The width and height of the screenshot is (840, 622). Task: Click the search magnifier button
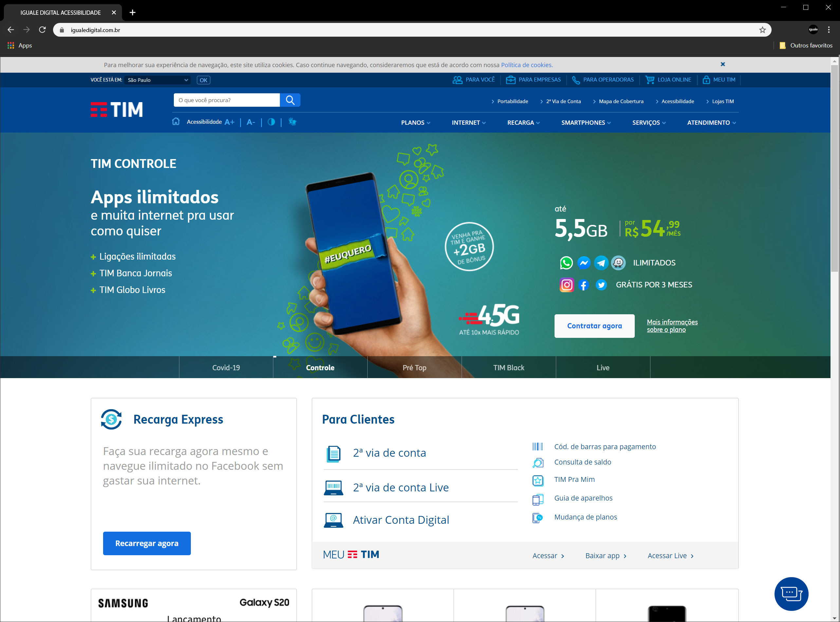tap(290, 100)
